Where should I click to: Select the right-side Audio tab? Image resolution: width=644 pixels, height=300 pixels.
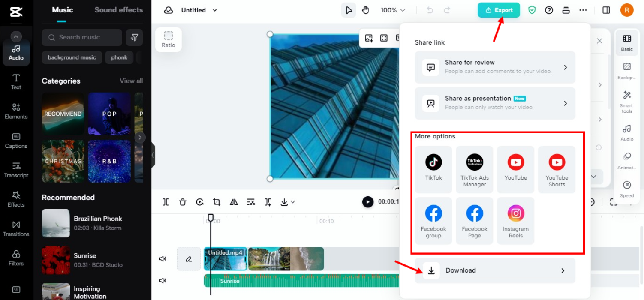click(x=627, y=133)
